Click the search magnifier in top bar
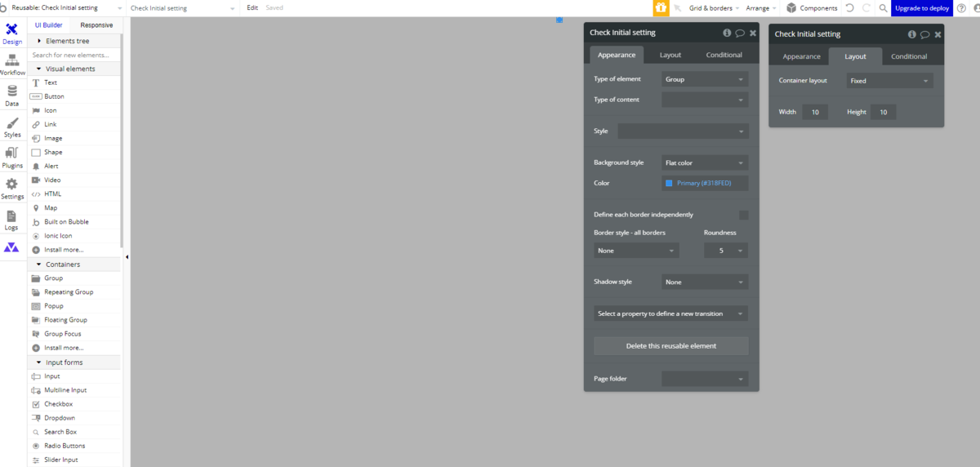This screenshot has height=467, width=980. tap(883, 8)
